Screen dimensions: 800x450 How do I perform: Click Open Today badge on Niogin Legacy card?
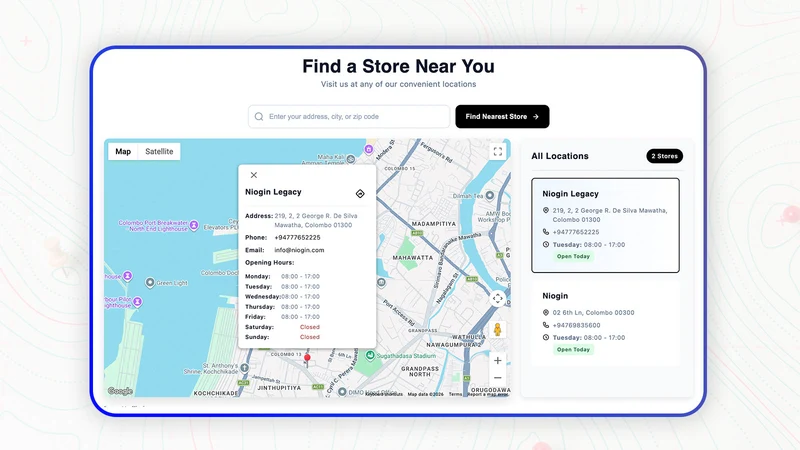(573, 257)
